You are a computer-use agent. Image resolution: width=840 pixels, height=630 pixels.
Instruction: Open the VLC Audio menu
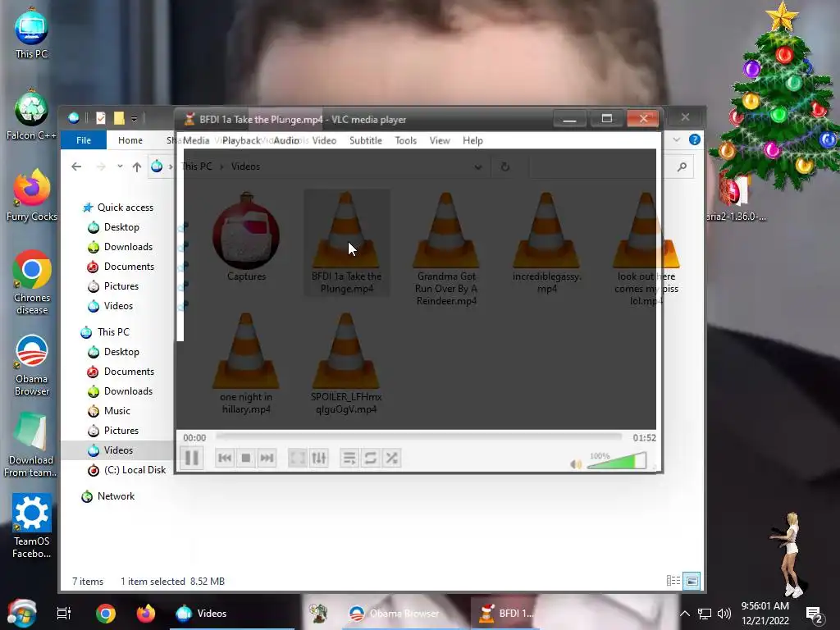286,140
